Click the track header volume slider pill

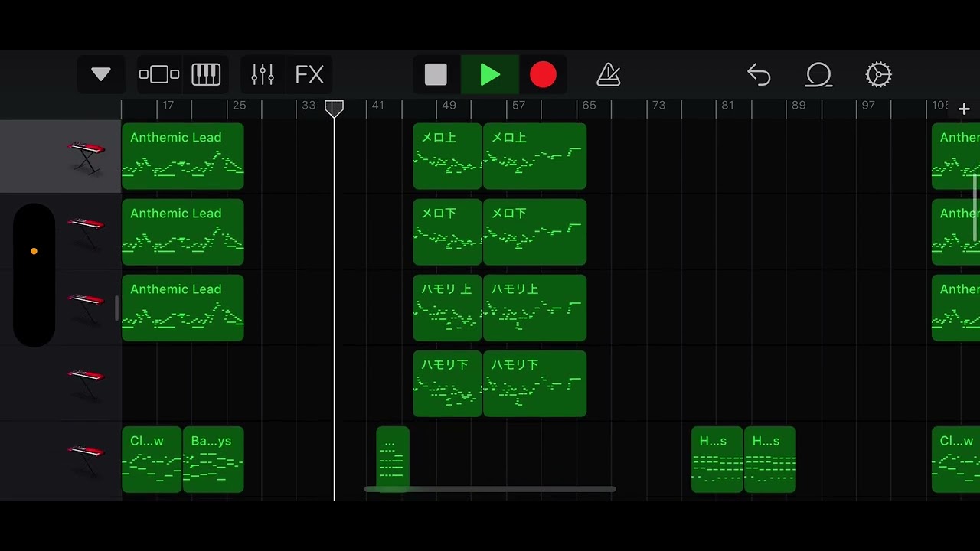[34, 275]
